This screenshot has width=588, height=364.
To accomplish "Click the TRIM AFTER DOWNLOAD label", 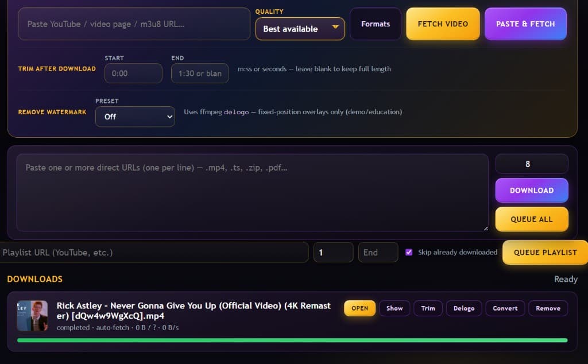I will pyautogui.click(x=57, y=68).
